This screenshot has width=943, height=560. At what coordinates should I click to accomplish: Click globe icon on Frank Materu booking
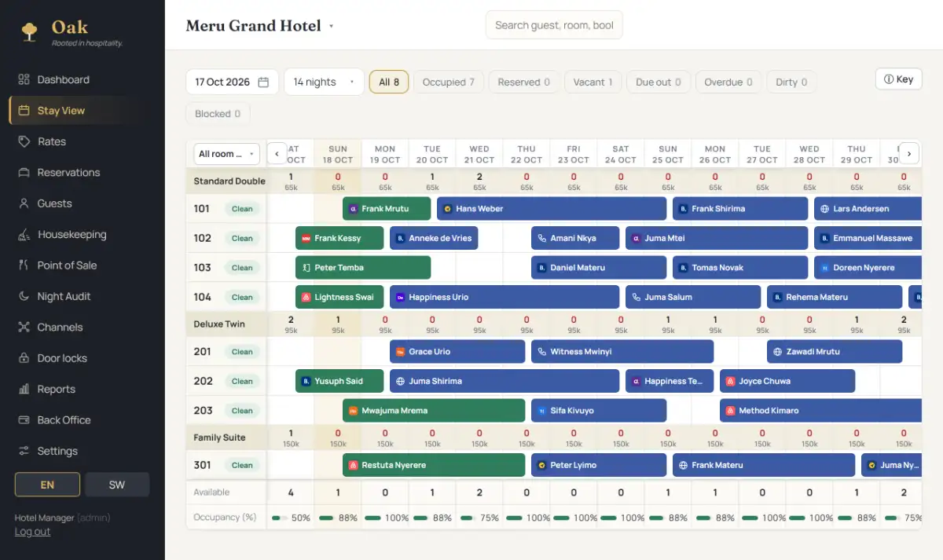click(683, 465)
